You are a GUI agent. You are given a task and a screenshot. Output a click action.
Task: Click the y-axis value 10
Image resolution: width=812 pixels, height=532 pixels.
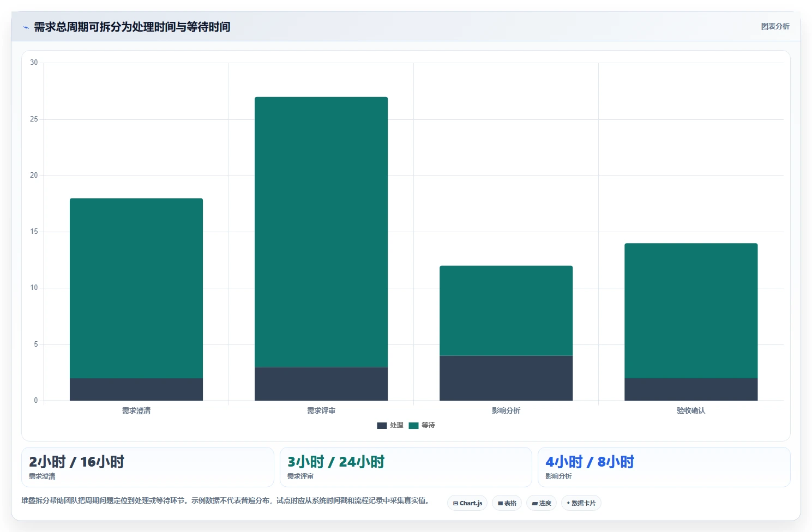pos(34,288)
